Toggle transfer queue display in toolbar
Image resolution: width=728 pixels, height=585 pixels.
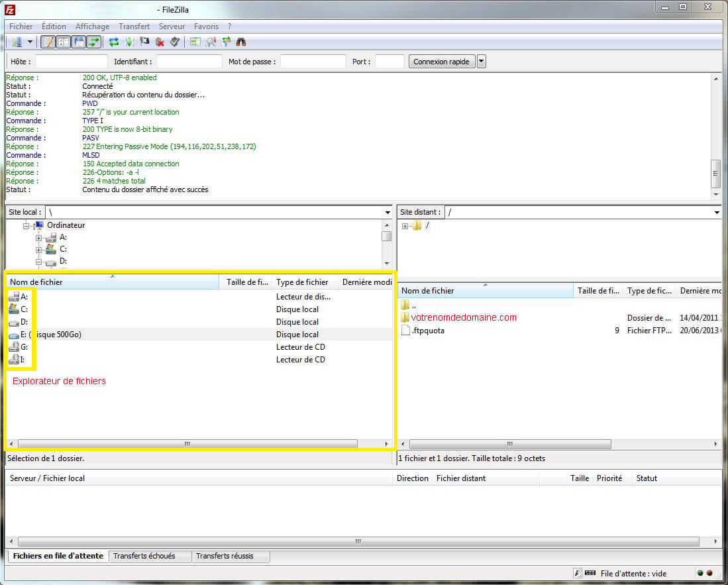tap(94, 42)
